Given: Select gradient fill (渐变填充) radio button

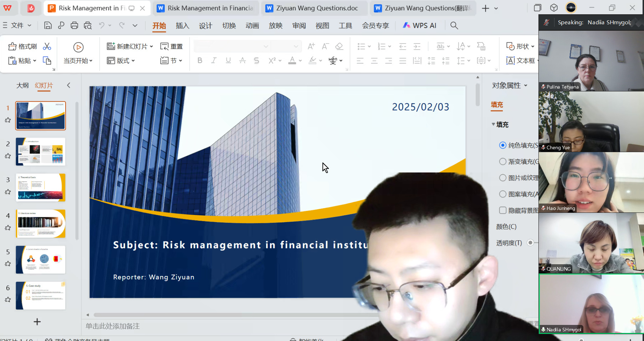Looking at the screenshot, I should [503, 162].
